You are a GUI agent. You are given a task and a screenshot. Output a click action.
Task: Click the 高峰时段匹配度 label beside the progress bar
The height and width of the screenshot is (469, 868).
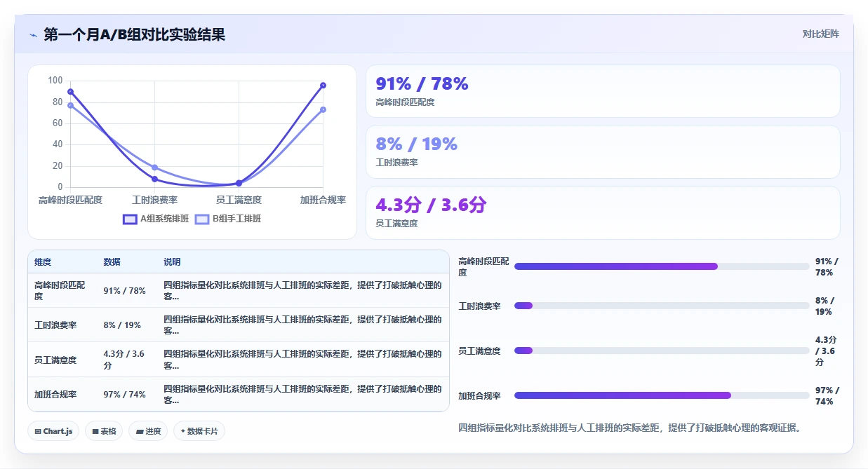pos(483,266)
